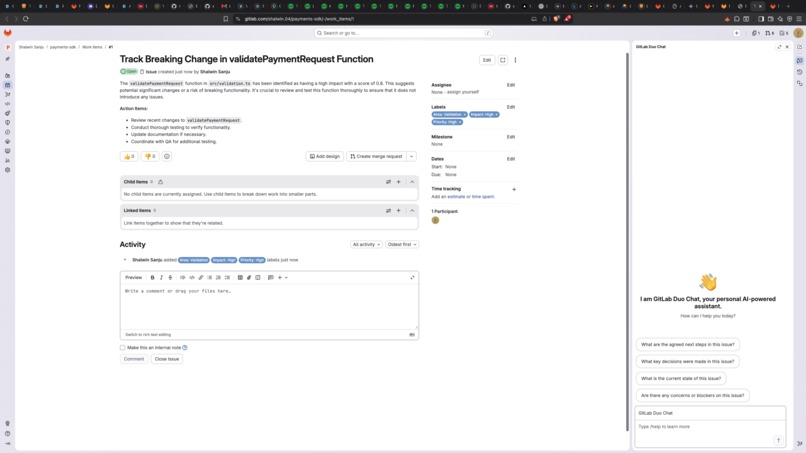Click the Search or go to field
This screenshot has height=453, width=806.
click(x=403, y=33)
